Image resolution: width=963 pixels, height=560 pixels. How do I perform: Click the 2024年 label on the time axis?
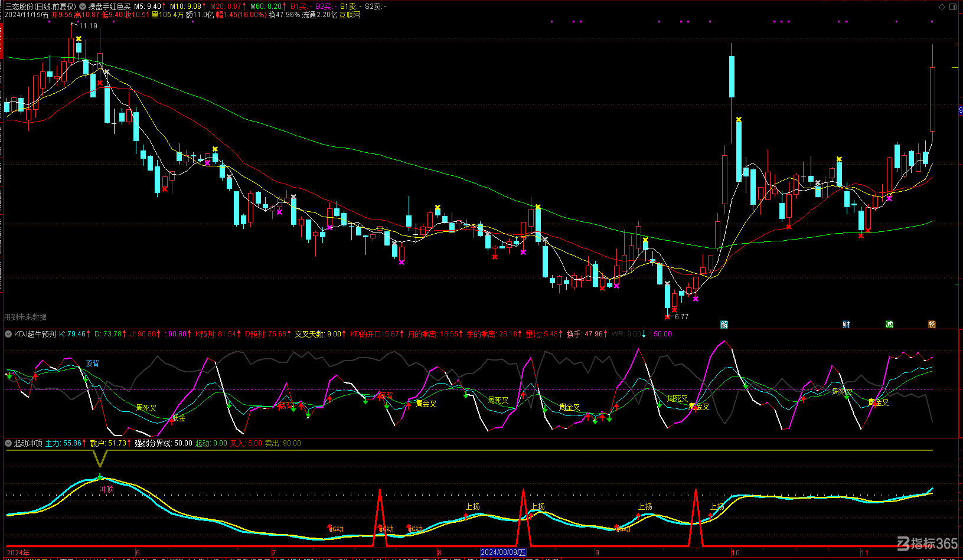pyautogui.click(x=18, y=553)
